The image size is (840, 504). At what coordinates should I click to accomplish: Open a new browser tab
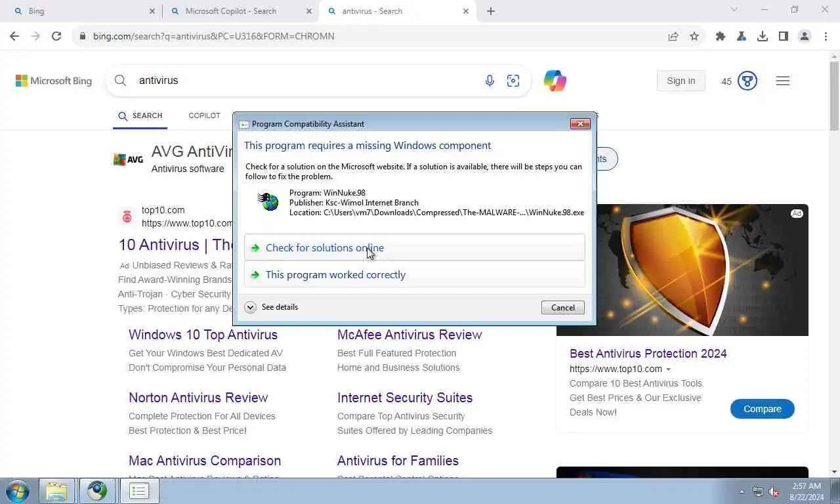click(x=491, y=11)
